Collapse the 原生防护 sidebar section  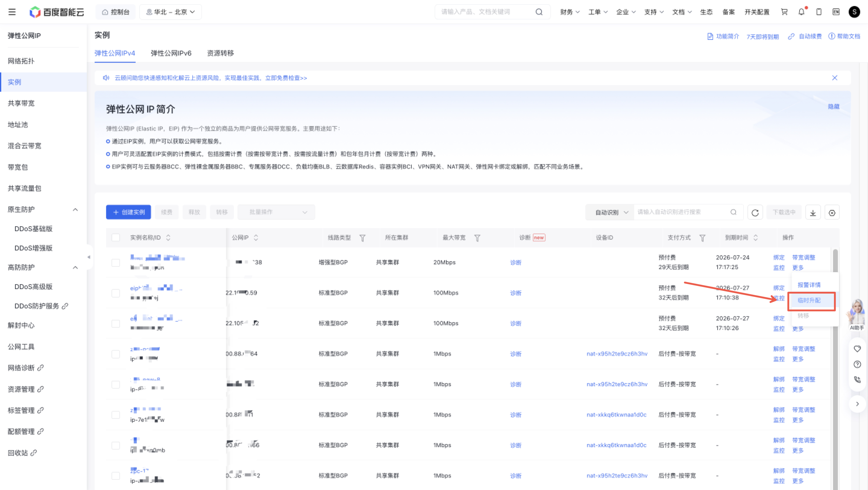(x=75, y=209)
